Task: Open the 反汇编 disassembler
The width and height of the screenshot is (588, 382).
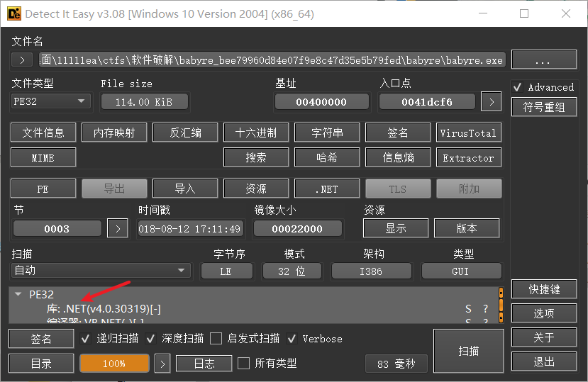Action: pyautogui.click(x=185, y=133)
